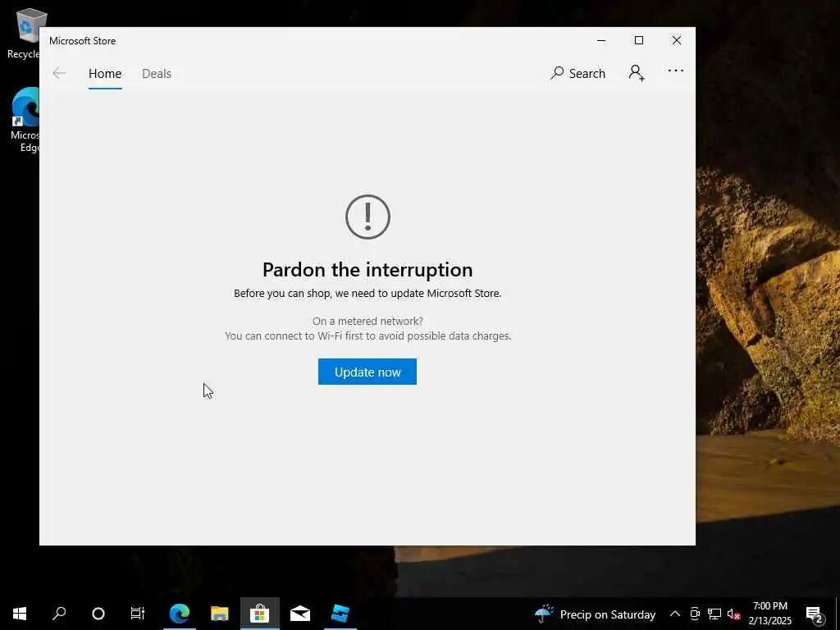Click the Microsoft Store taskbar icon

coord(260,614)
